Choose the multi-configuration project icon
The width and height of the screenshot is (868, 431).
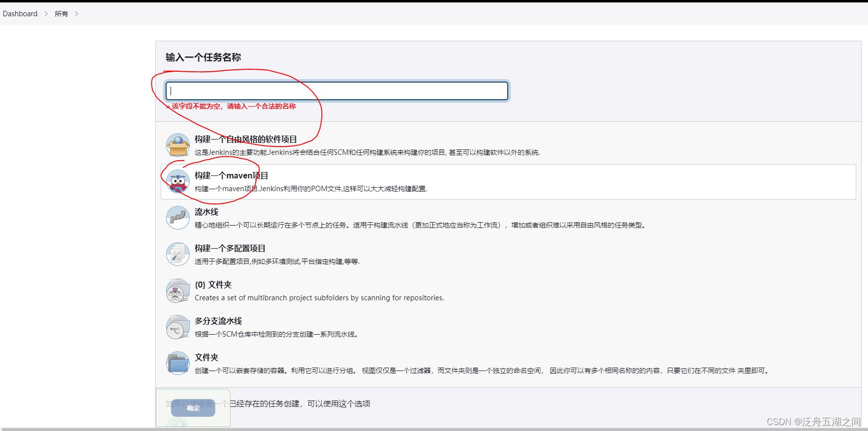tap(178, 254)
